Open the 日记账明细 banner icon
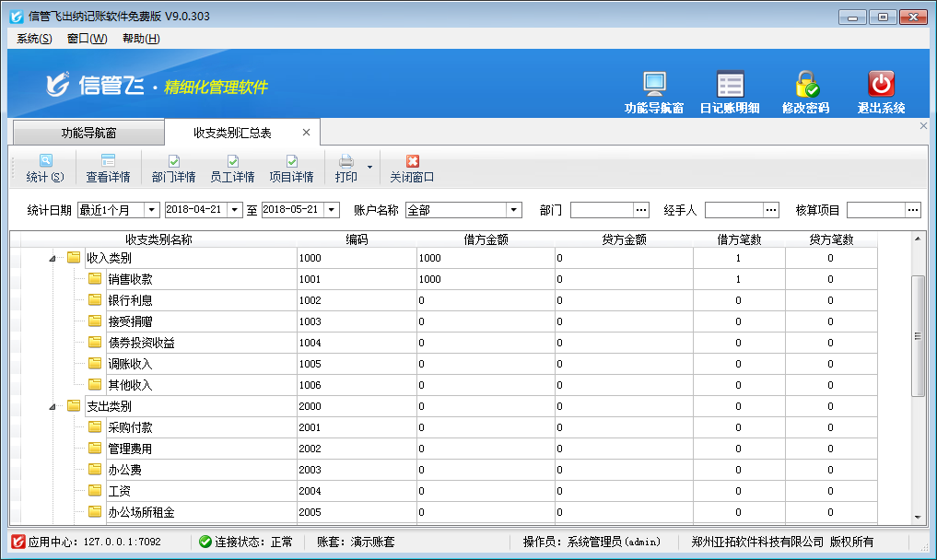 coord(730,85)
